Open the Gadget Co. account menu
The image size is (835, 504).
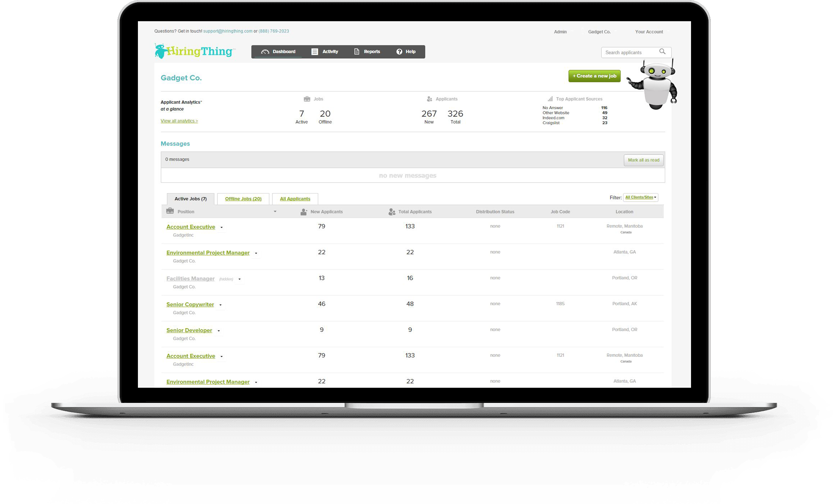point(599,32)
